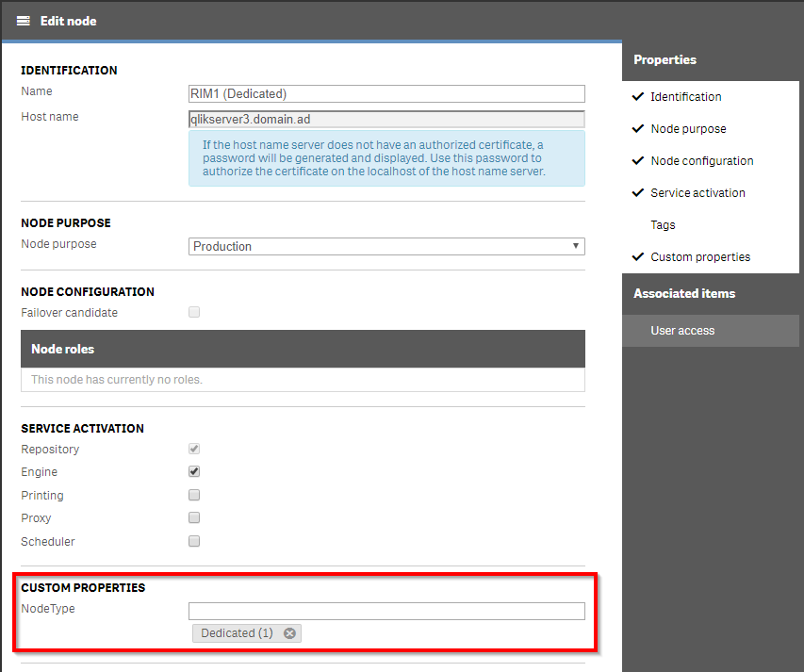Screen dimensions: 804x672
Task: Click the NODE CONFIGURATION section heading
Action: [x=87, y=291]
